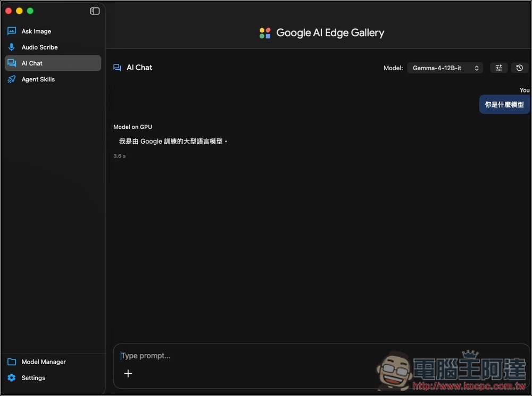Click the Model: label

click(x=393, y=68)
